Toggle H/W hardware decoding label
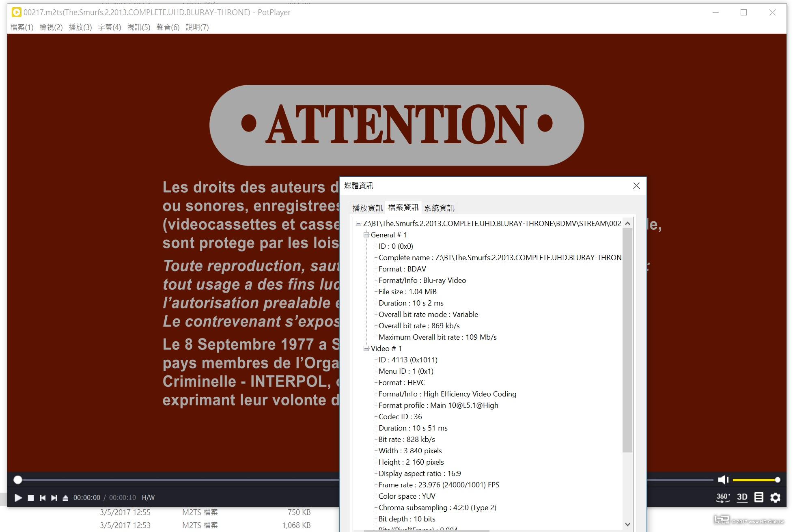The width and height of the screenshot is (793, 532). [148, 498]
